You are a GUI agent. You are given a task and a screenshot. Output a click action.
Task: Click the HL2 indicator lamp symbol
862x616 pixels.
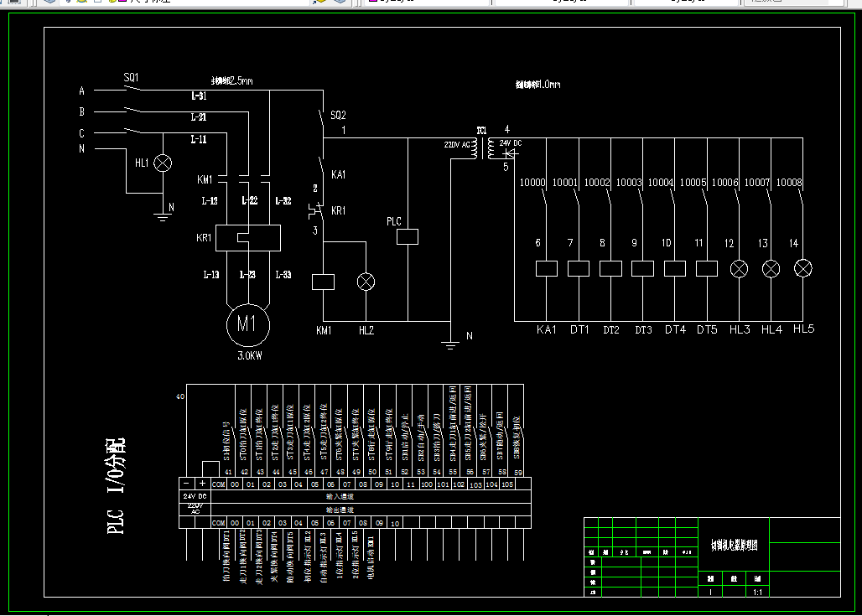[x=366, y=282]
